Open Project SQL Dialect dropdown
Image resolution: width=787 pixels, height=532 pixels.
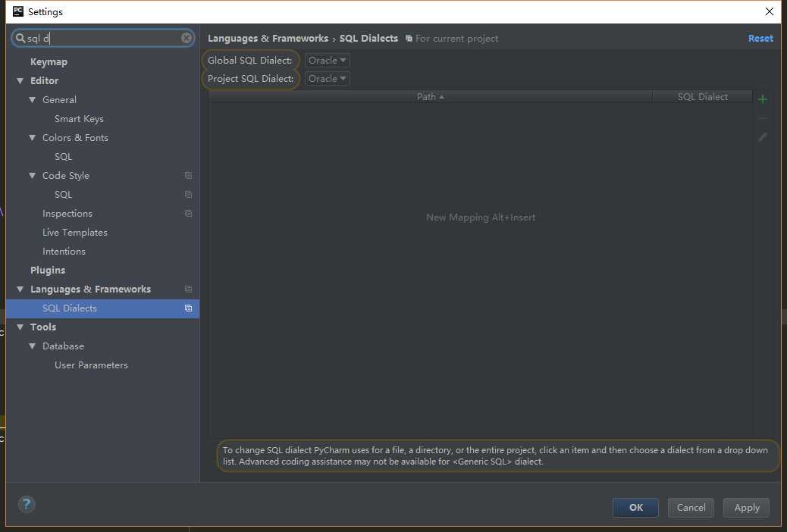point(328,78)
